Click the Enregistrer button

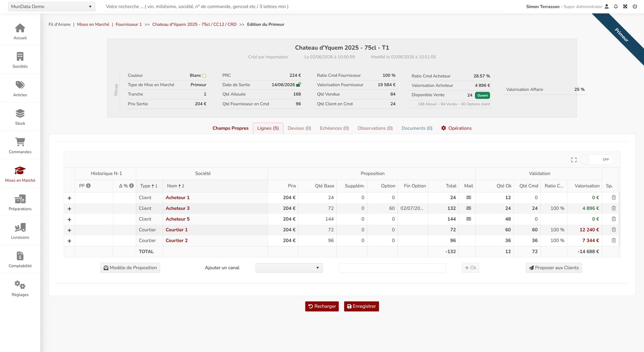(361, 307)
